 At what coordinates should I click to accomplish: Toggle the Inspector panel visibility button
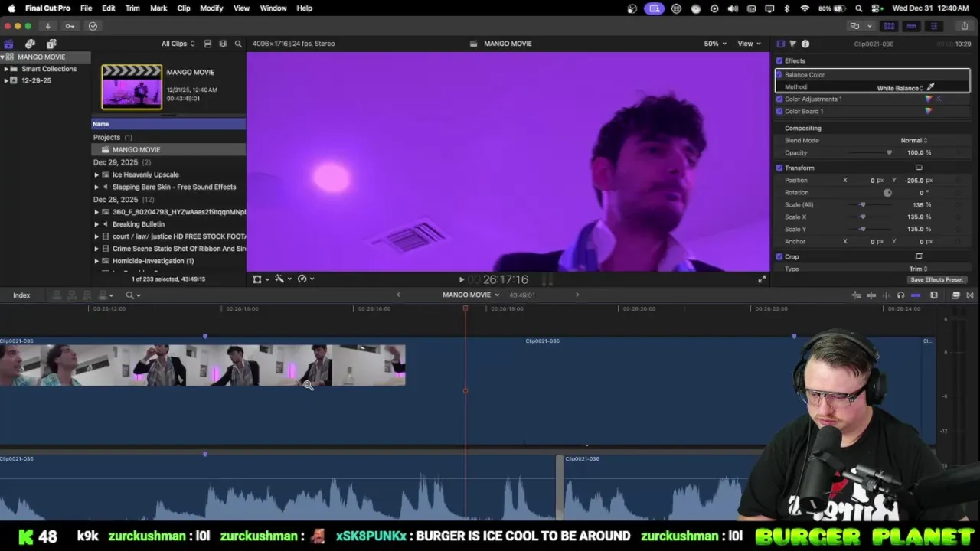933,26
